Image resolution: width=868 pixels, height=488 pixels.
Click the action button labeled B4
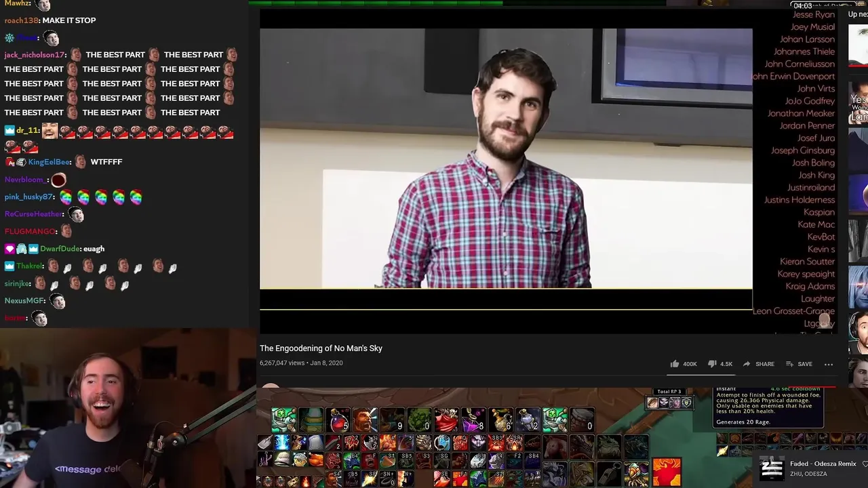[x=351, y=460]
